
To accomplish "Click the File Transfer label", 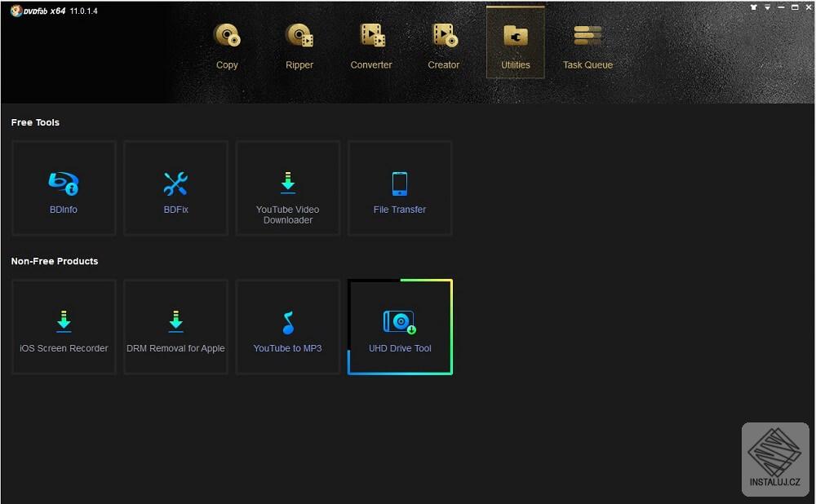I will 400,210.
